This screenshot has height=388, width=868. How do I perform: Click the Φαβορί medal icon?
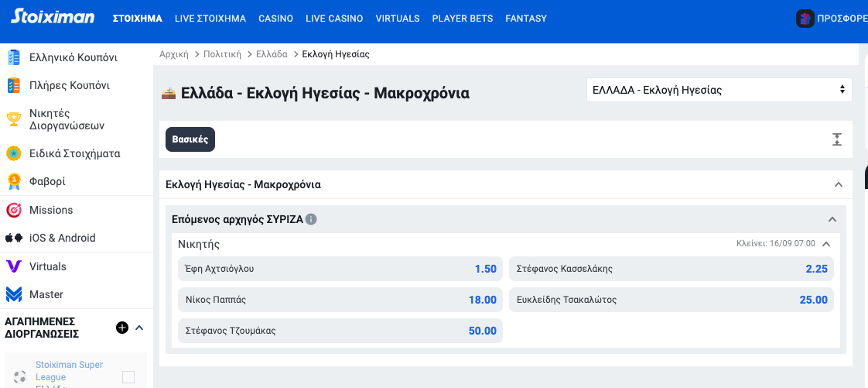coord(14,181)
